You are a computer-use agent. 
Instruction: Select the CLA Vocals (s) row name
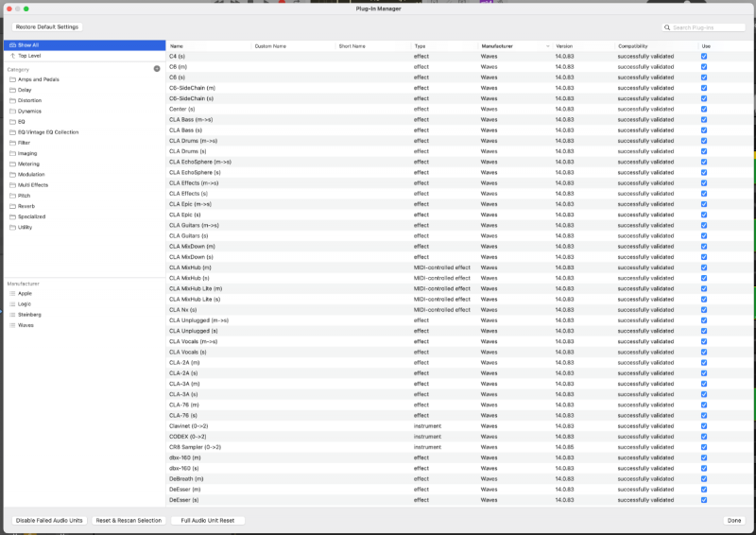187,353
